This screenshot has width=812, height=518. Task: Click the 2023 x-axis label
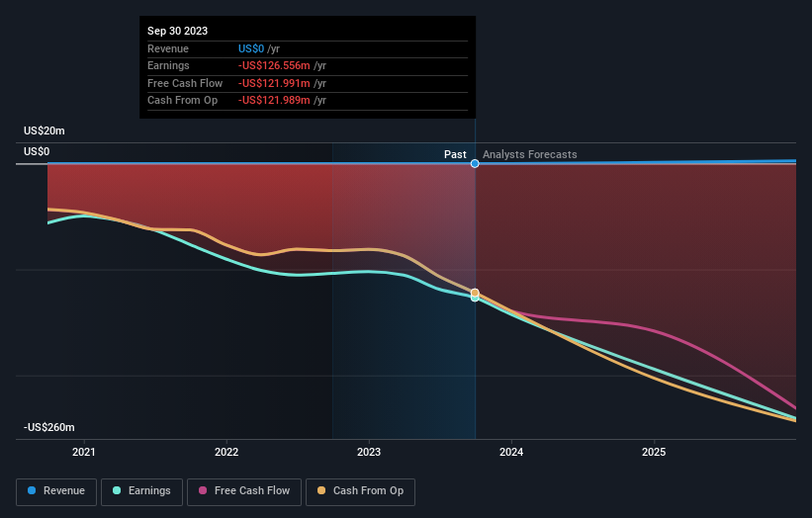pyautogui.click(x=369, y=452)
